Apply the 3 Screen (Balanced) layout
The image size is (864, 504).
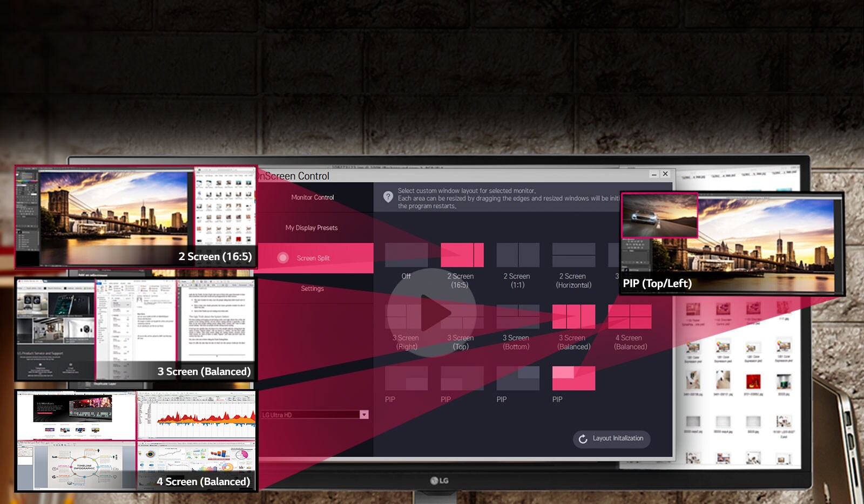[573, 317]
